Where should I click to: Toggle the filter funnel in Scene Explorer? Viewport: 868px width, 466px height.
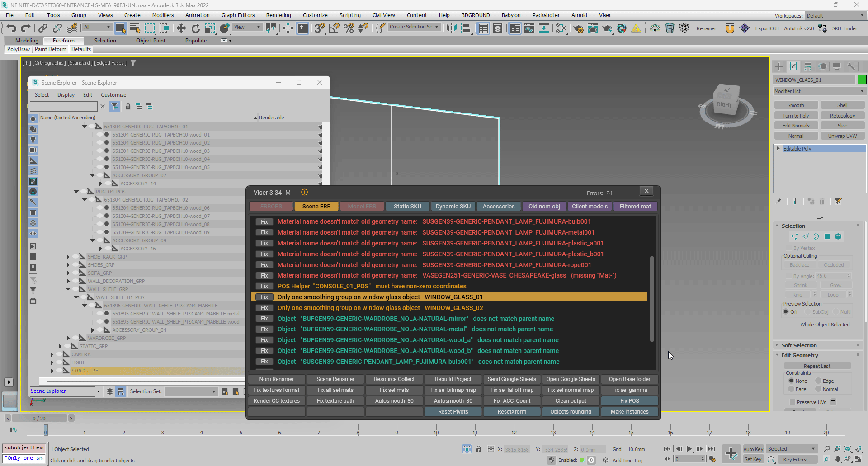click(115, 107)
